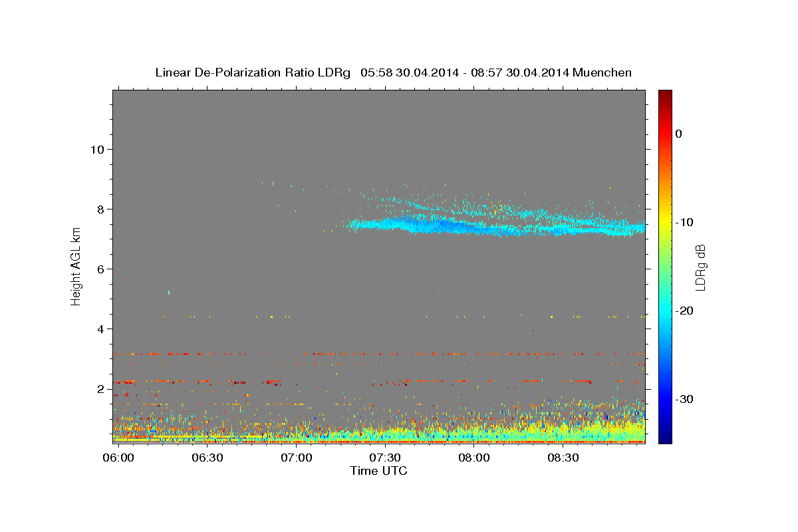Click height axis label '4'

tap(99, 329)
